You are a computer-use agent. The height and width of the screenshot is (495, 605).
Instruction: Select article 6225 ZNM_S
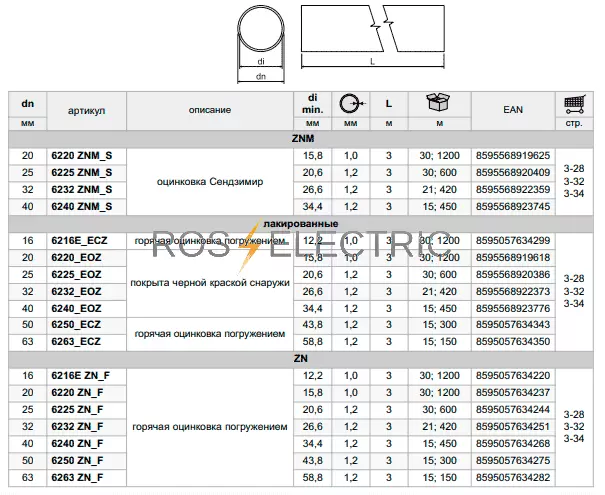coord(81,172)
